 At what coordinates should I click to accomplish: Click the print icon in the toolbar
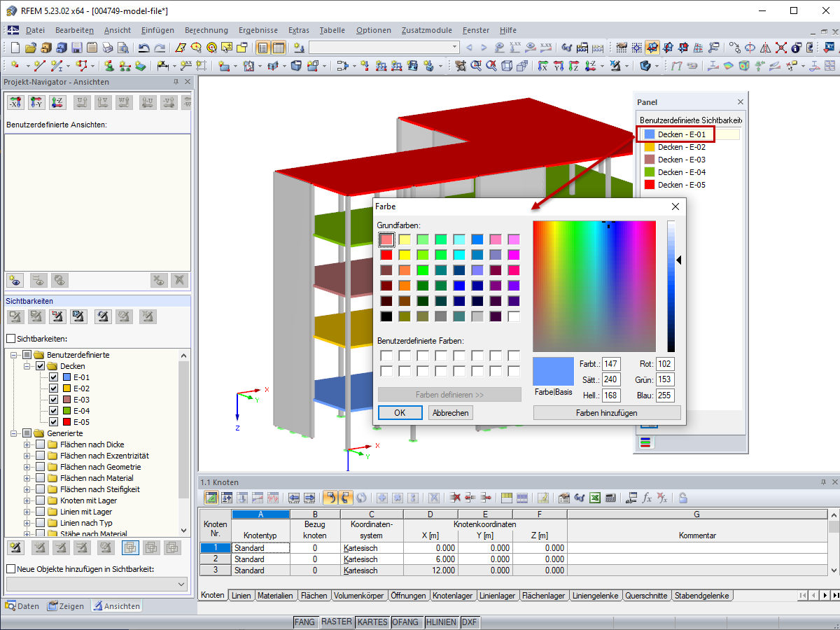[107, 48]
